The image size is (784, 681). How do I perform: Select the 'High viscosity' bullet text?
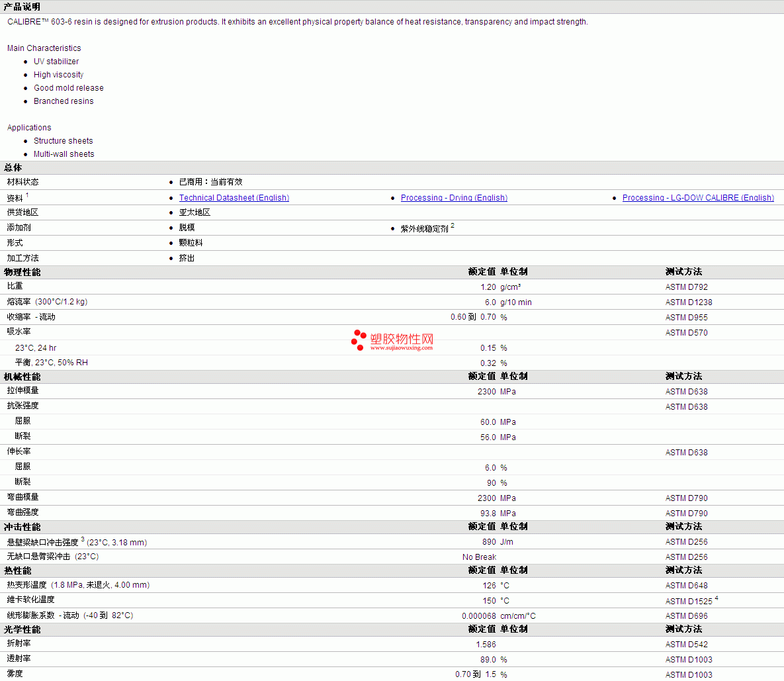58,75
